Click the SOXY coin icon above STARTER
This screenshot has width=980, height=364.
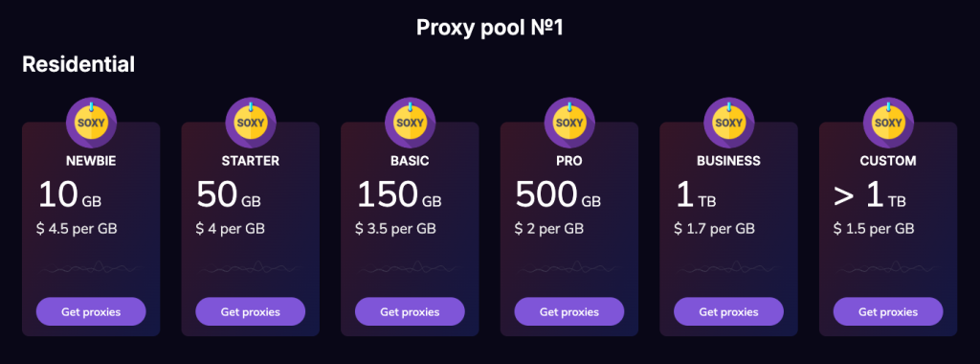[251, 123]
